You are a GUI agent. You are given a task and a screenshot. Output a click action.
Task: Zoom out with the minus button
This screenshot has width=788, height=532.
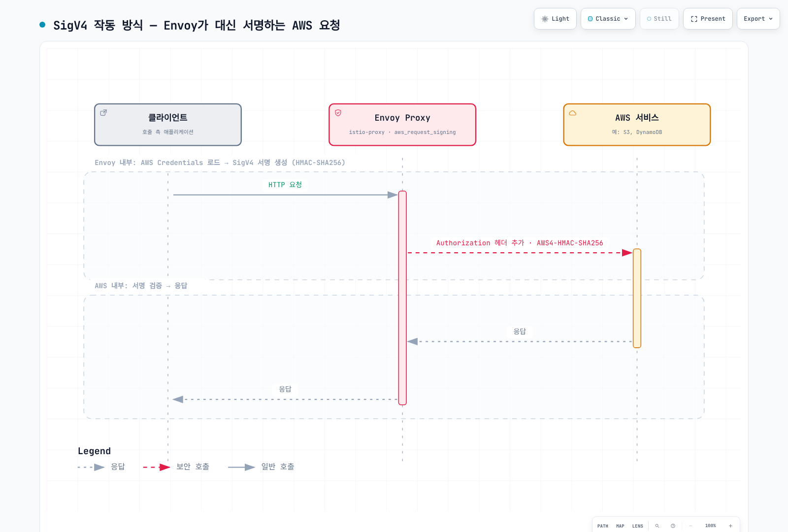click(690, 526)
